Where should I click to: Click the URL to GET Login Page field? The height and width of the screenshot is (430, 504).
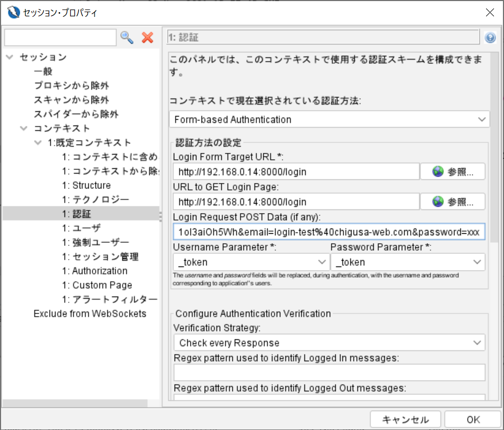(x=297, y=202)
